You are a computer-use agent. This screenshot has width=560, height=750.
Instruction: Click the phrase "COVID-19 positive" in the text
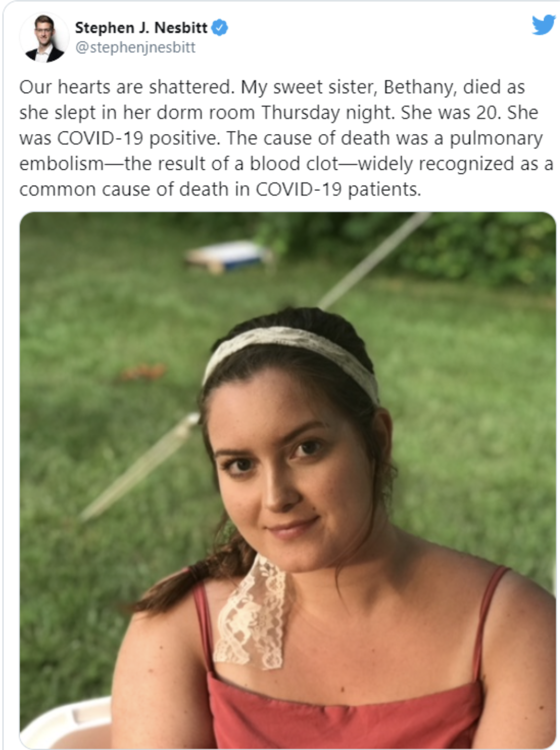[139, 138]
